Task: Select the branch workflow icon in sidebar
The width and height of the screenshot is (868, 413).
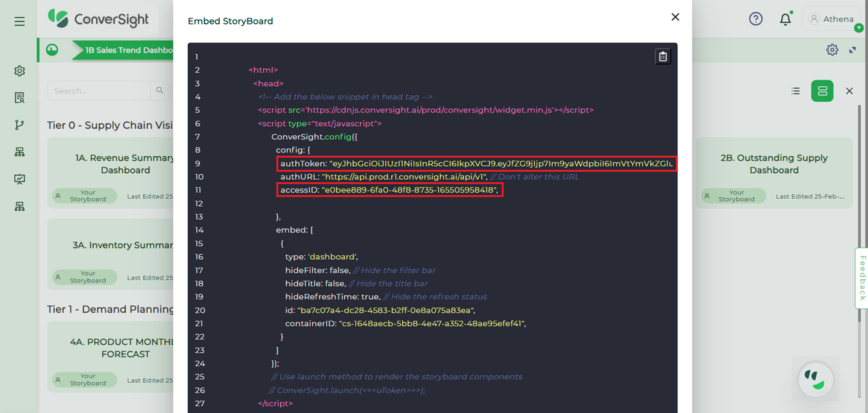Action: coord(20,125)
